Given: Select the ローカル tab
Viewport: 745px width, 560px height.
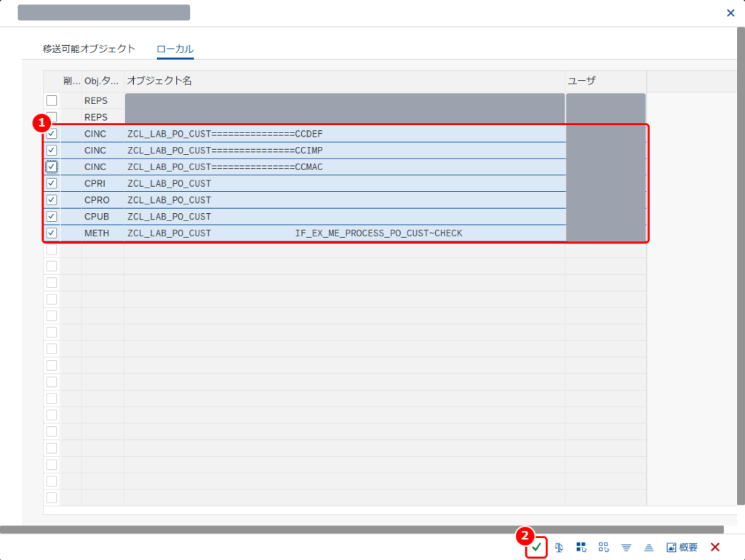Looking at the screenshot, I should tap(175, 49).
